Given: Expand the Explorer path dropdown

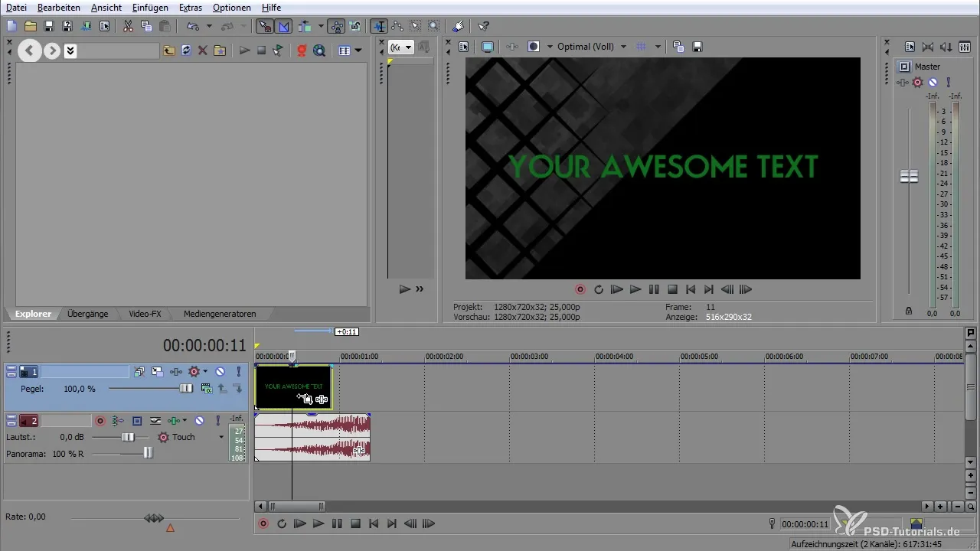Looking at the screenshot, I should click(70, 51).
